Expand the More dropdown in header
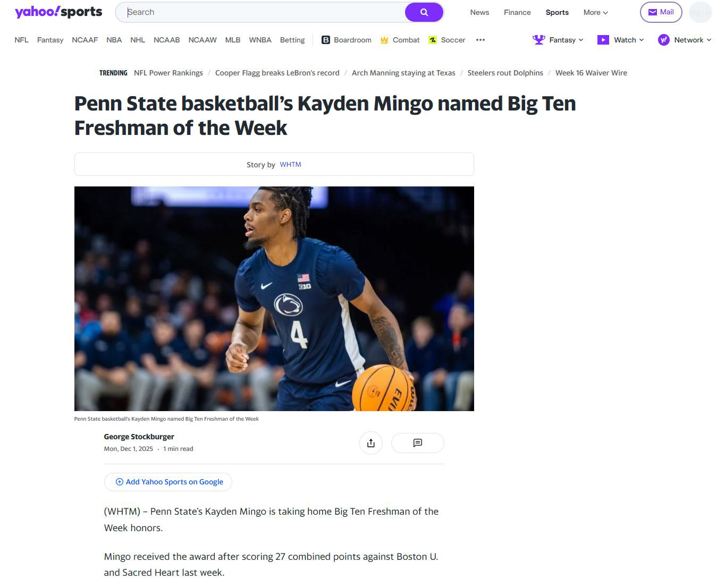This screenshot has height=588, width=725. tap(595, 12)
